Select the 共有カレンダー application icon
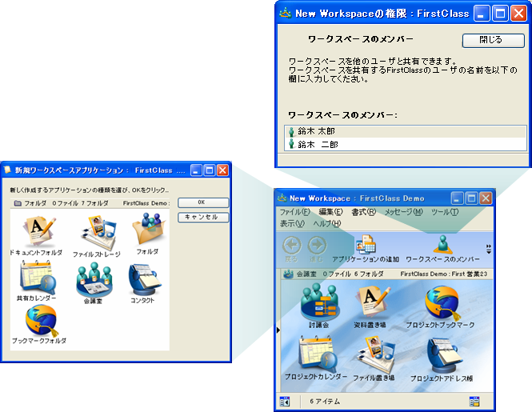 tap(37, 278)
